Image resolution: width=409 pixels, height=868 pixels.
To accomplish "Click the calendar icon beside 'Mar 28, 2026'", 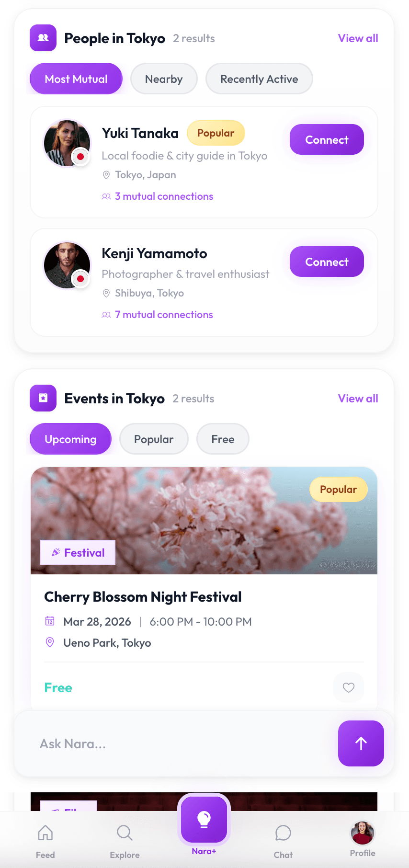I will pyautogui.click(x=50, y=621).
